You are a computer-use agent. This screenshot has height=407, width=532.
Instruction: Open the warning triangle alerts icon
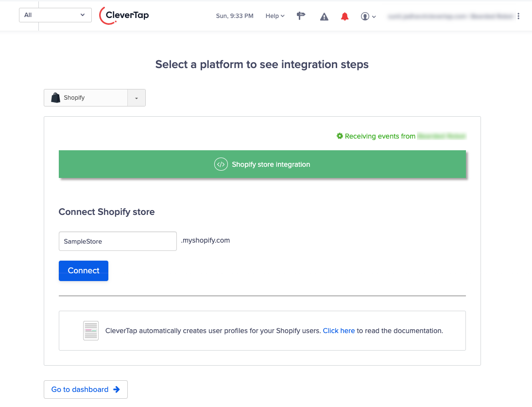click(324, 17)
